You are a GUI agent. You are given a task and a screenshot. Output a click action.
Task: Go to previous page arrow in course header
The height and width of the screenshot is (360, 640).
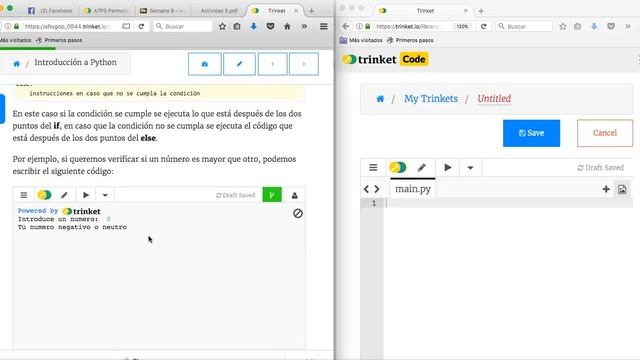pos(272,64)
